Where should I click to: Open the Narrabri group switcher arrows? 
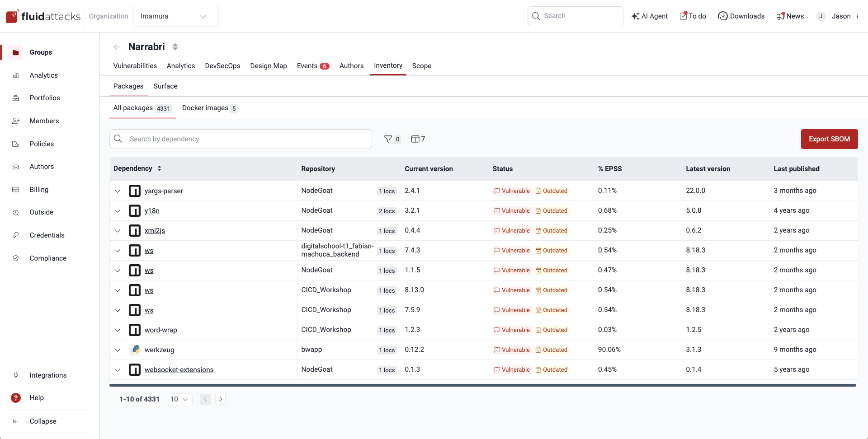pos(175,47)
